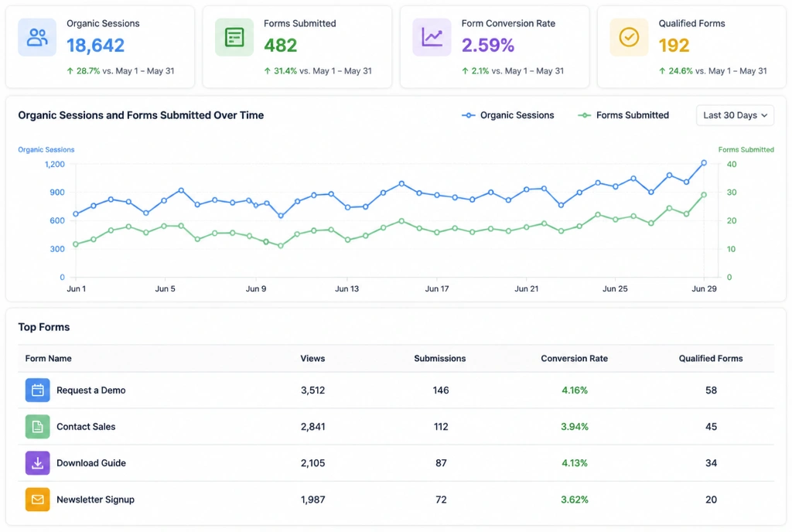Toggle the Forms Submitted legend series

[x=623, y=115]
